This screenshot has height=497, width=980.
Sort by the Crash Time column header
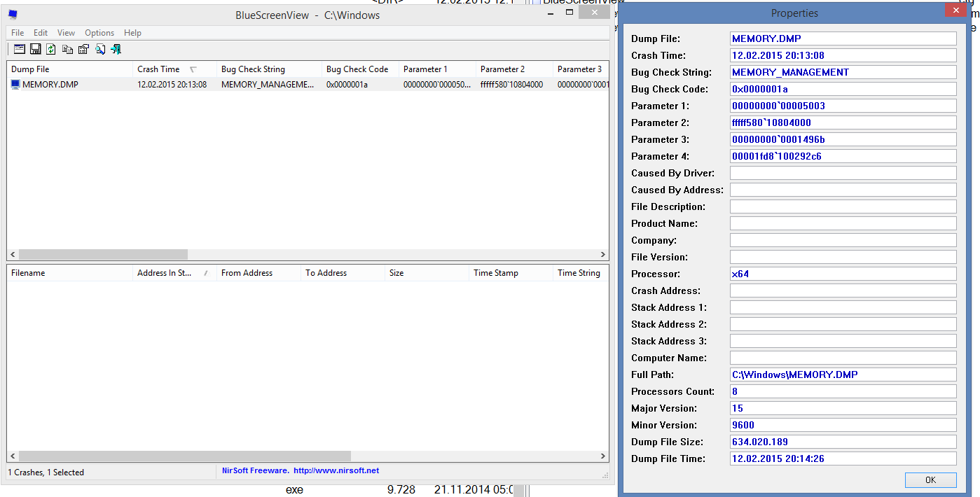174,69
